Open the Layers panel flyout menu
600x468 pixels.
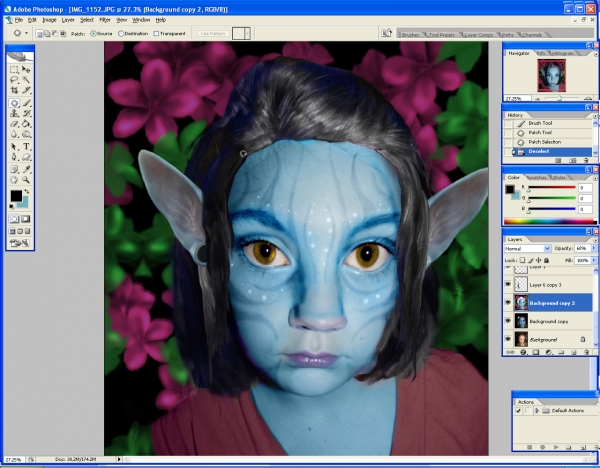(595, 240)
